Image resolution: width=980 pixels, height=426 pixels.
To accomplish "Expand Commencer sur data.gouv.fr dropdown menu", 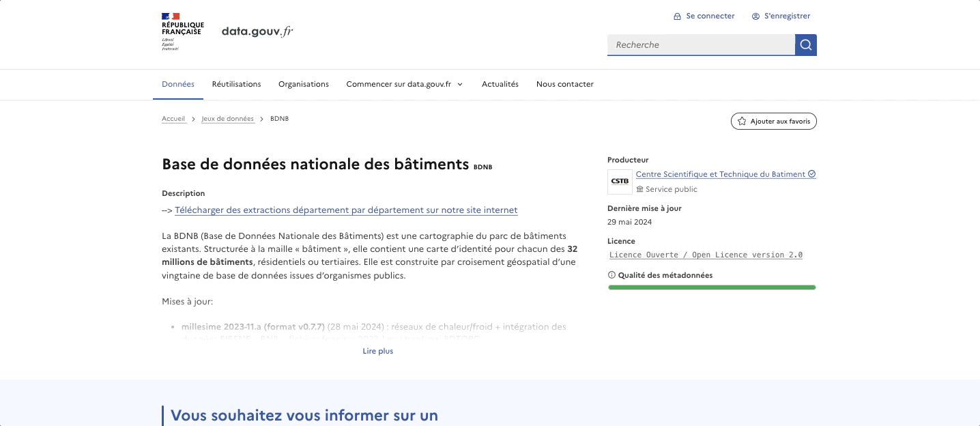I will [405, 84].
